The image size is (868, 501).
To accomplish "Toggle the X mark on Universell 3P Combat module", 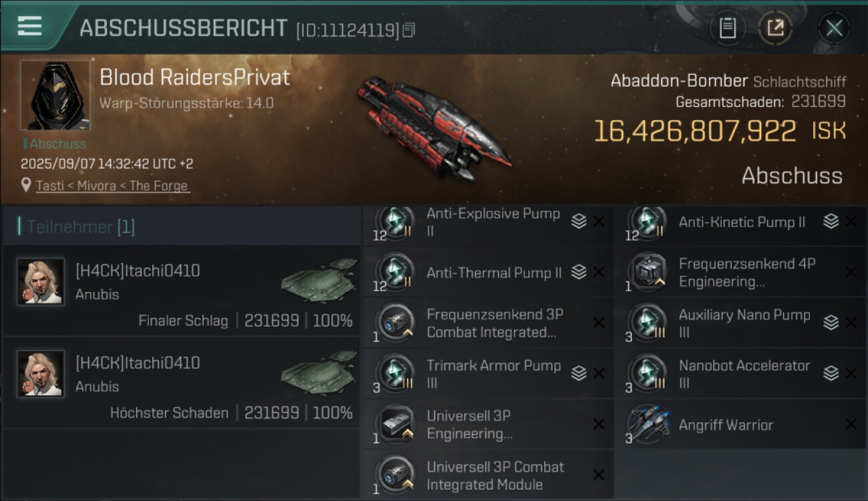I will tap(599, 475).
